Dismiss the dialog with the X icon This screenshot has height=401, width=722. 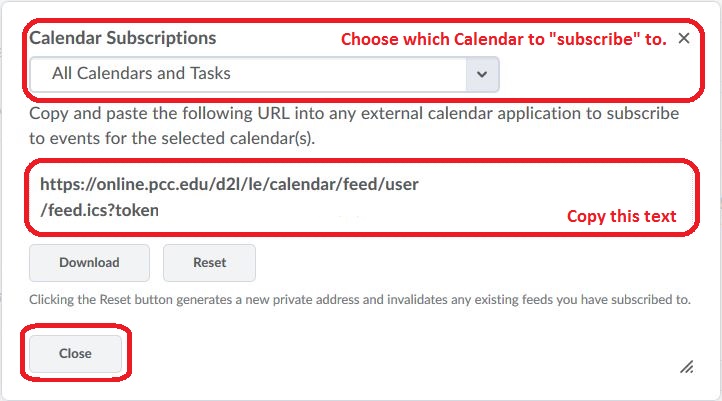[x=684, y=39]
